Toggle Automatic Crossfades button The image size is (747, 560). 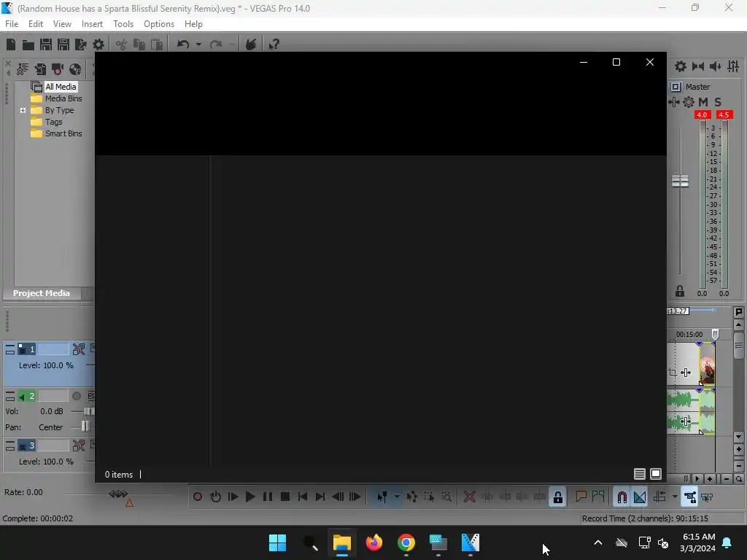[x=640, y=497]
